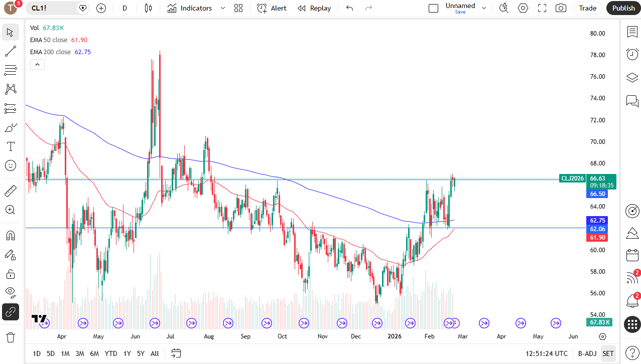Open the economic calendar panel

(x=632, y=255)
